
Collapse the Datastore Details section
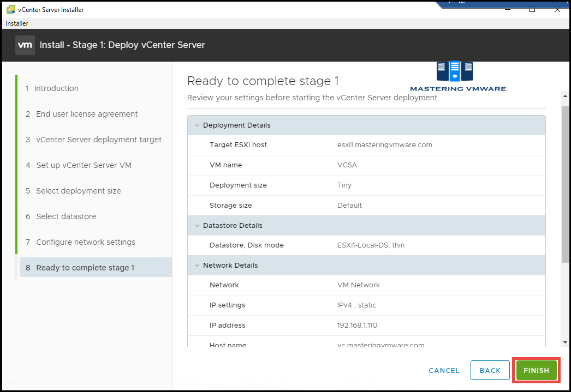pos(197,225)
